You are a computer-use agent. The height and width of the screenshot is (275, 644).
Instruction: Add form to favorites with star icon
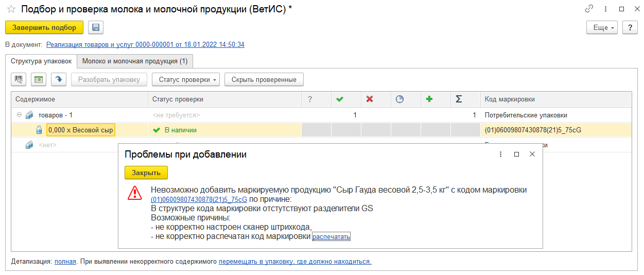pyautogui.click(x=11, y=9)
